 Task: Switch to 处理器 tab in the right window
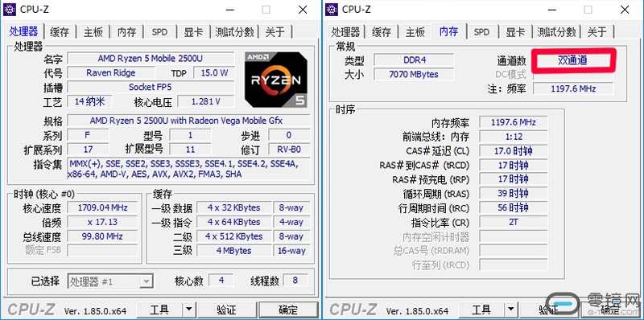pyautogui.click(x=345, y=32)
